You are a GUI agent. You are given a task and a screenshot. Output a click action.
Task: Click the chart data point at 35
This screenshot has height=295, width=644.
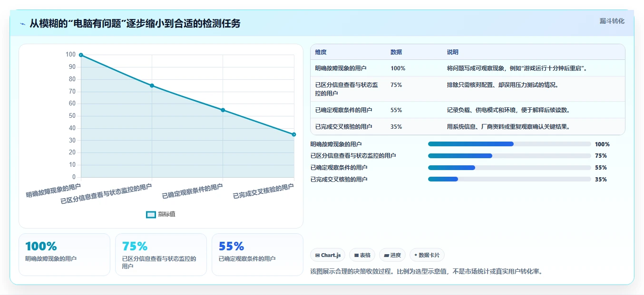pyautogui.click(x=294, y=134)
